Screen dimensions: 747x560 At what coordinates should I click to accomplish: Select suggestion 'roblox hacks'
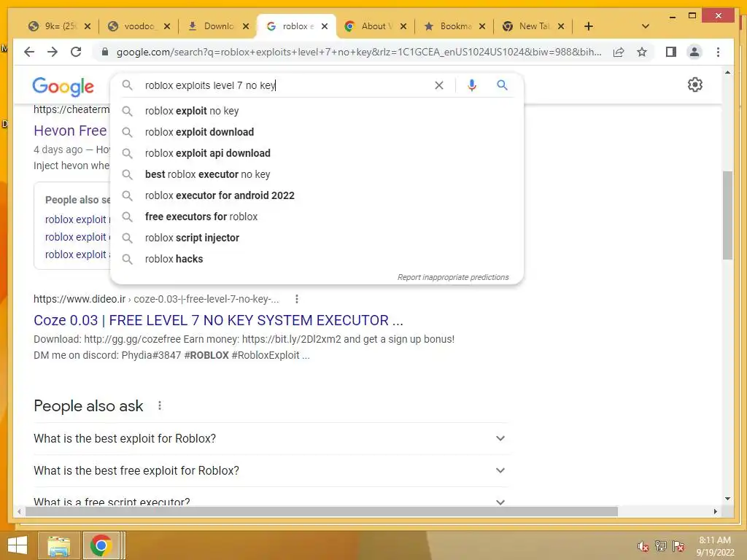click(x=317, y=259)
